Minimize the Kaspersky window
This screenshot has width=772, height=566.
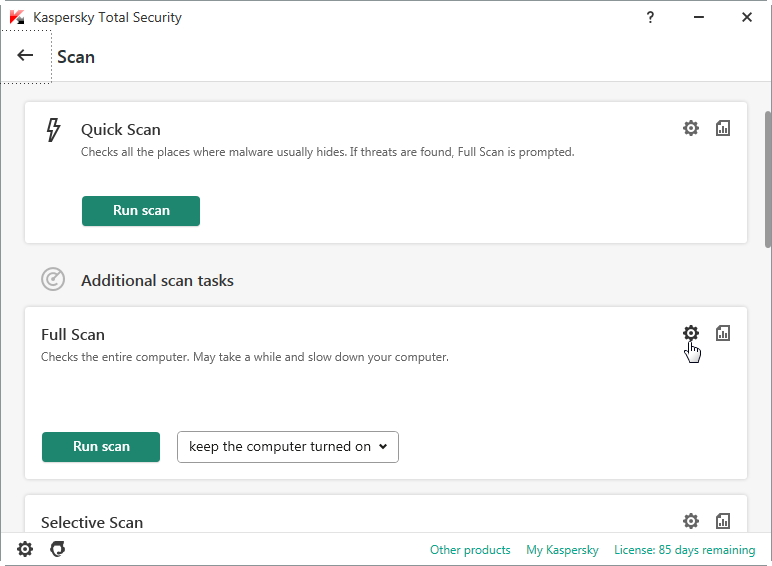click(699, 17)
